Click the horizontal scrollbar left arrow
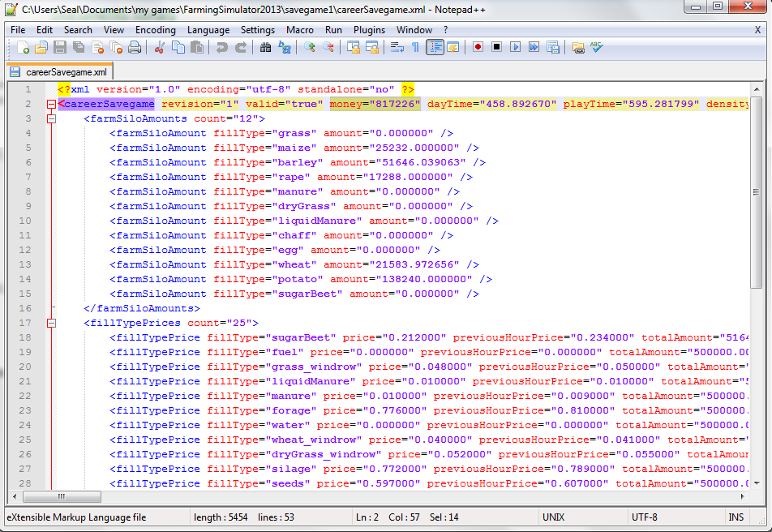This screenshot has height=532, width=772. pyautogui.click(x=15, y=496)
